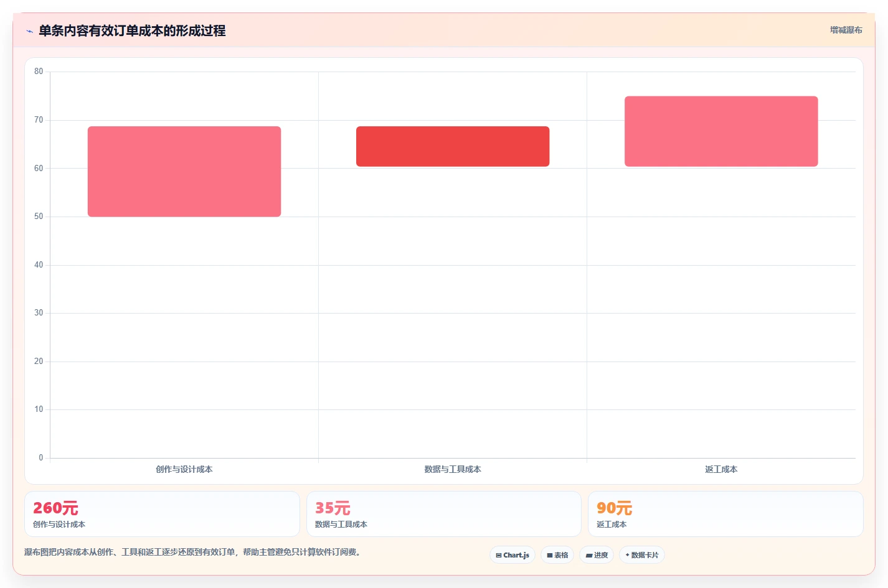Viewport: 888px width, 588px height.
Task: Click the Chart.js pill icon
Action: [499, 555]
